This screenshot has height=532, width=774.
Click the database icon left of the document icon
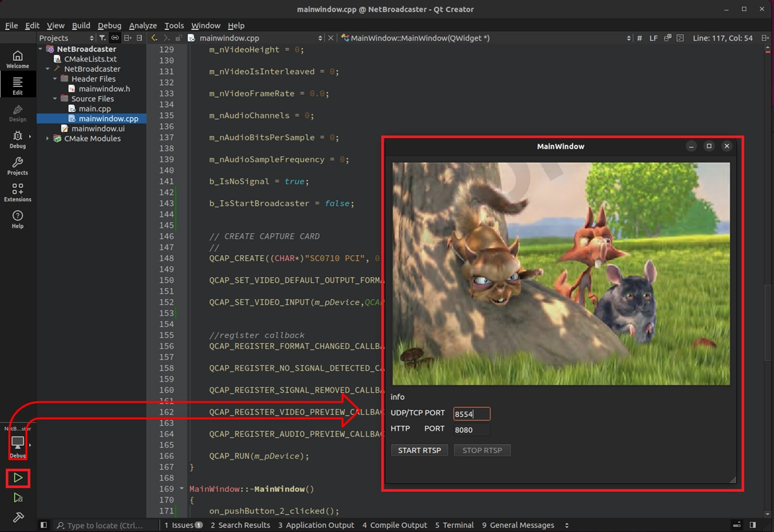click(667, 38)
